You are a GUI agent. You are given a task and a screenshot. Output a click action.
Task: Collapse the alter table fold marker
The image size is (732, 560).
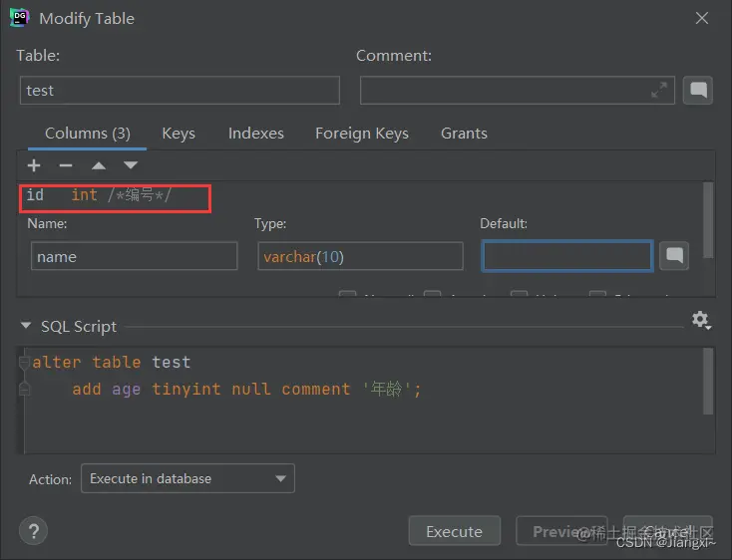click(23, 363)
